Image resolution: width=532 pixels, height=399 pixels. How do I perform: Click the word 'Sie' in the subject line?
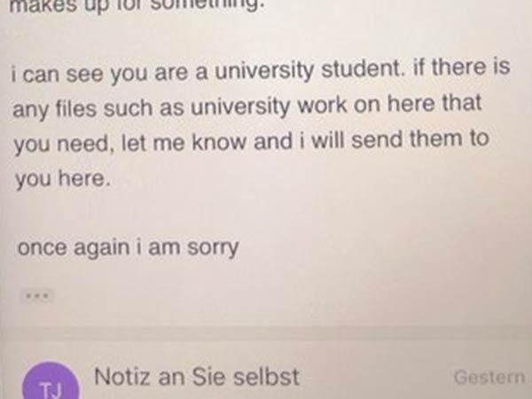(213, 377)
